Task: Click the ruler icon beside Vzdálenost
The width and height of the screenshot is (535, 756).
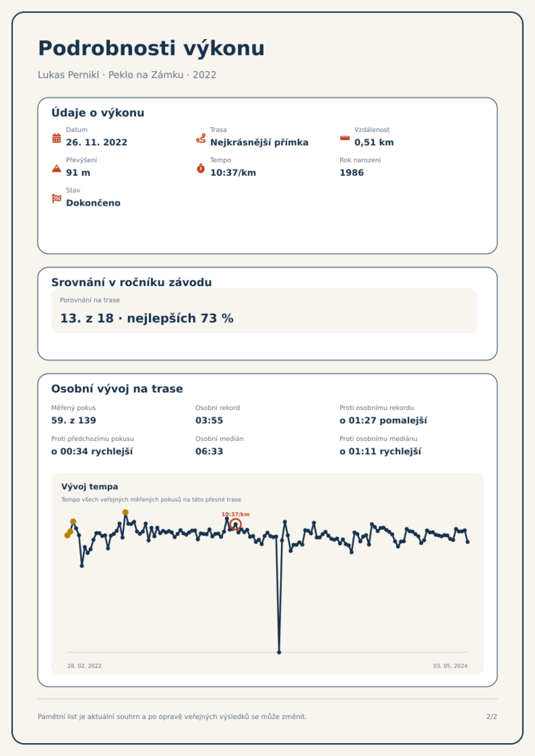Action: [345, 138]
